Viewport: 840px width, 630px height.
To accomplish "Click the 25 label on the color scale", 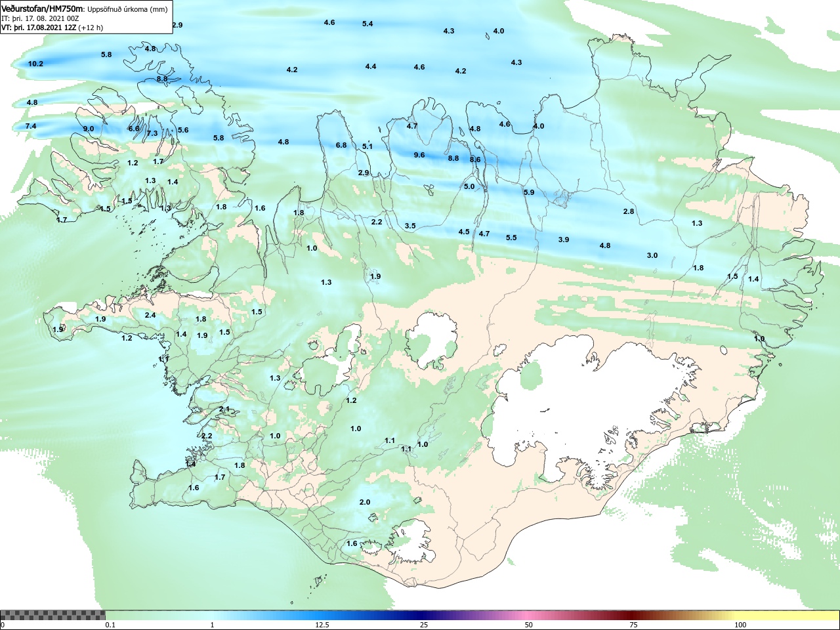I will [425, 625].
